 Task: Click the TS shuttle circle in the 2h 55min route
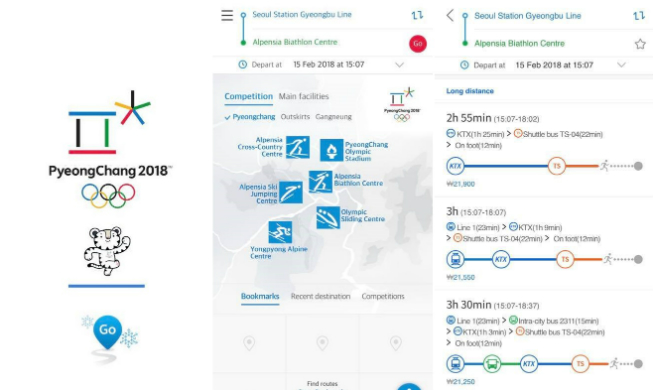pos(556,166)
